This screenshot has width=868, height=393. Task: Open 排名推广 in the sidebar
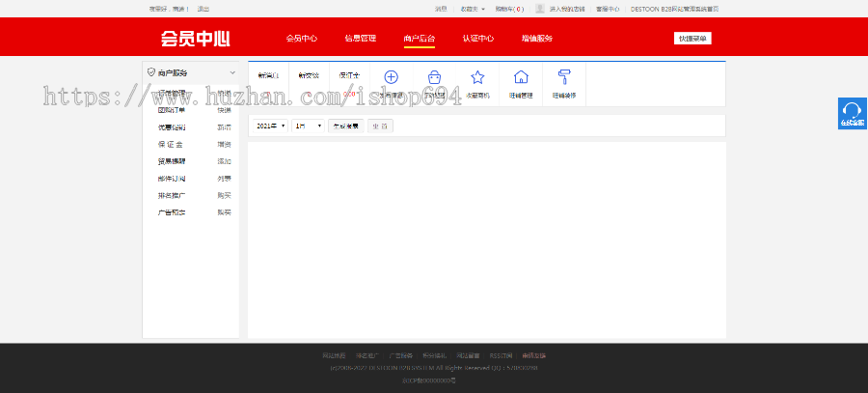(172, 195)
